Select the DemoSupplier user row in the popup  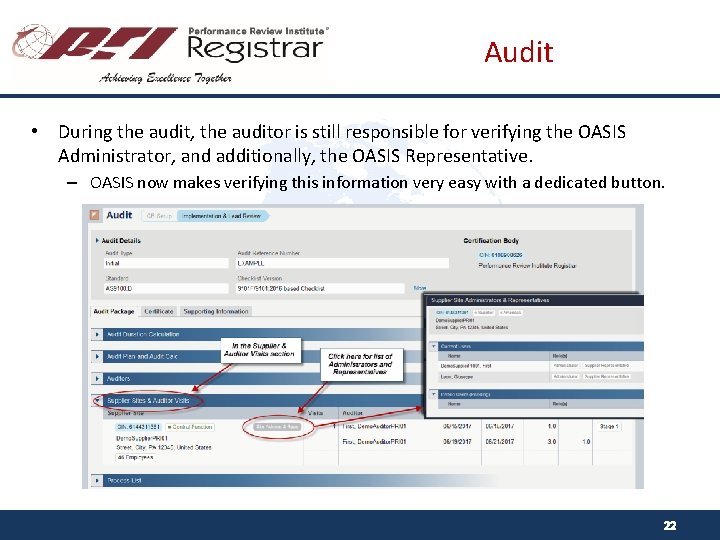(x=540, y=366)
